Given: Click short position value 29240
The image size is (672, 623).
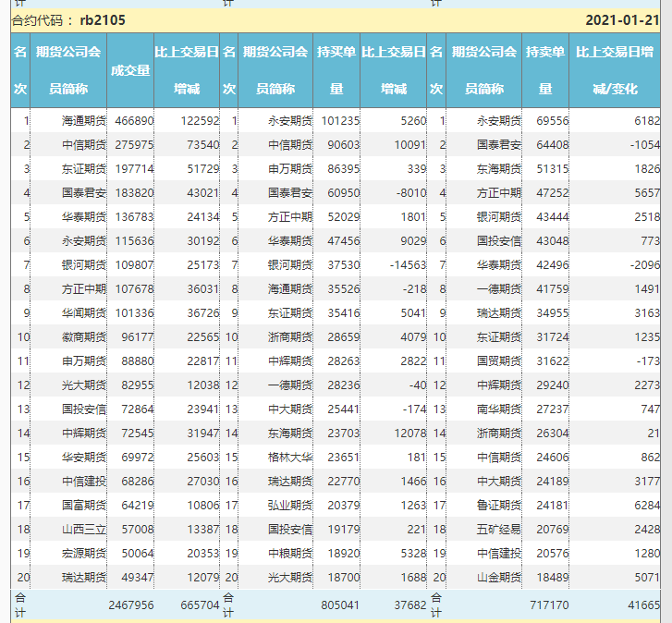Looking at the screenshot, I should coord(553,385).
